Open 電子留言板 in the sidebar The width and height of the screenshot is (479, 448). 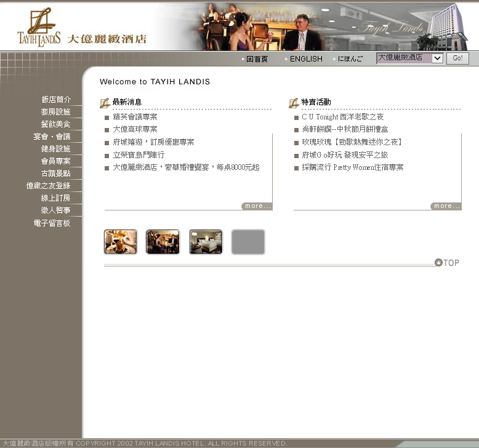click(x=52, y=223)
